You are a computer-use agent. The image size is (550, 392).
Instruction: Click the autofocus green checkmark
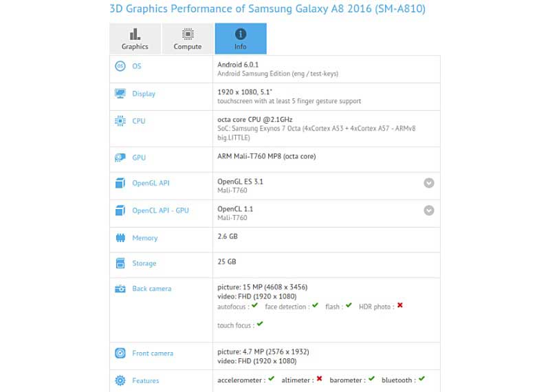254,305
